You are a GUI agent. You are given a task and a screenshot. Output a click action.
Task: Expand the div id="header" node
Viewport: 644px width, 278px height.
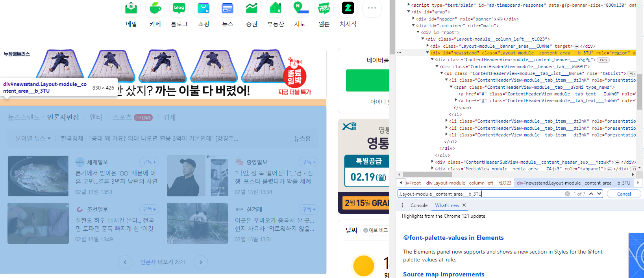click(413, 19)
